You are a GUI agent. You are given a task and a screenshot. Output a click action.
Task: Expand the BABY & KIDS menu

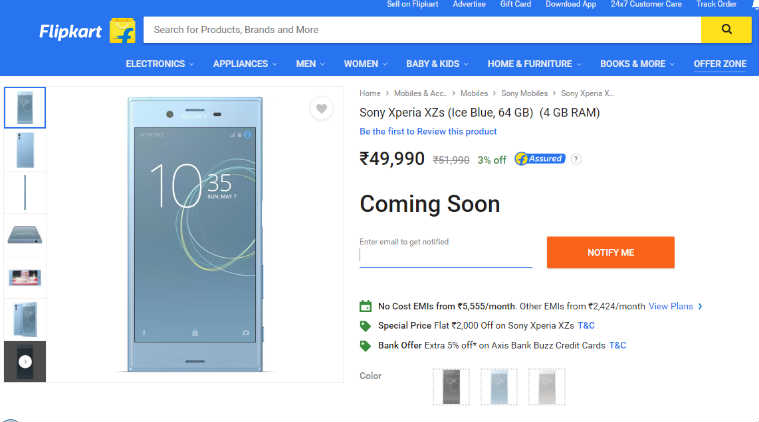coord(437,64)
